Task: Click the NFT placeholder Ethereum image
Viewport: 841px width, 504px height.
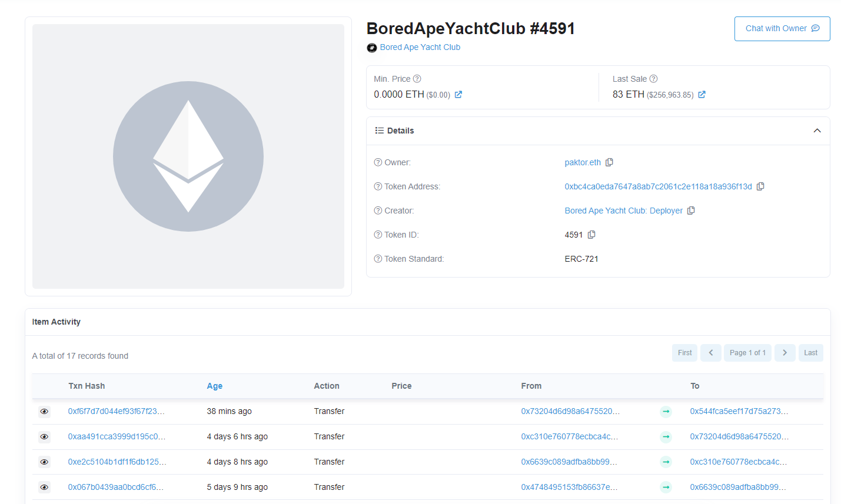Action: [188, 156]
